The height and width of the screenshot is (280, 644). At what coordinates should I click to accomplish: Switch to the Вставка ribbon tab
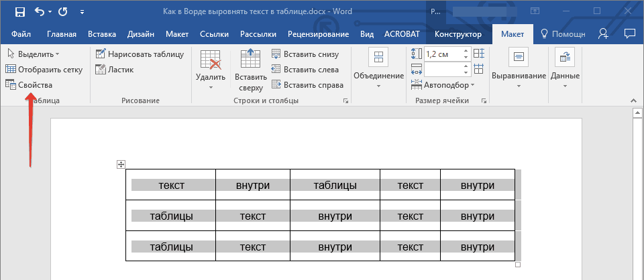[101, 34]
